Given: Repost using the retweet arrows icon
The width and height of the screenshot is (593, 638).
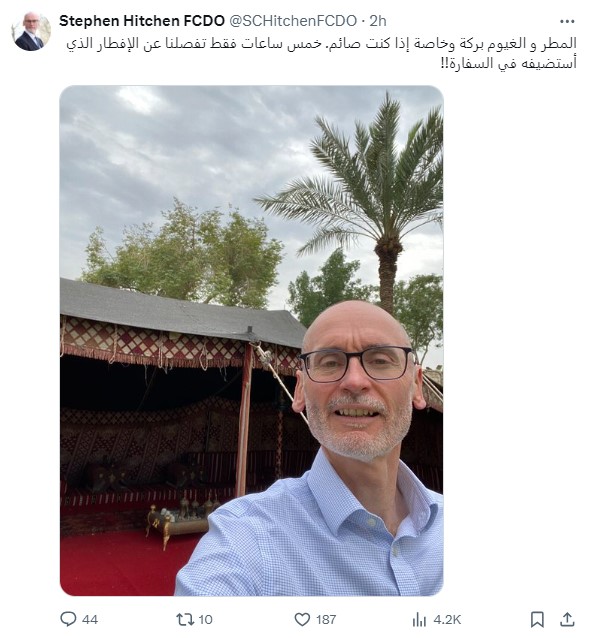Looking at the screenshot, I should pos(184,619).
